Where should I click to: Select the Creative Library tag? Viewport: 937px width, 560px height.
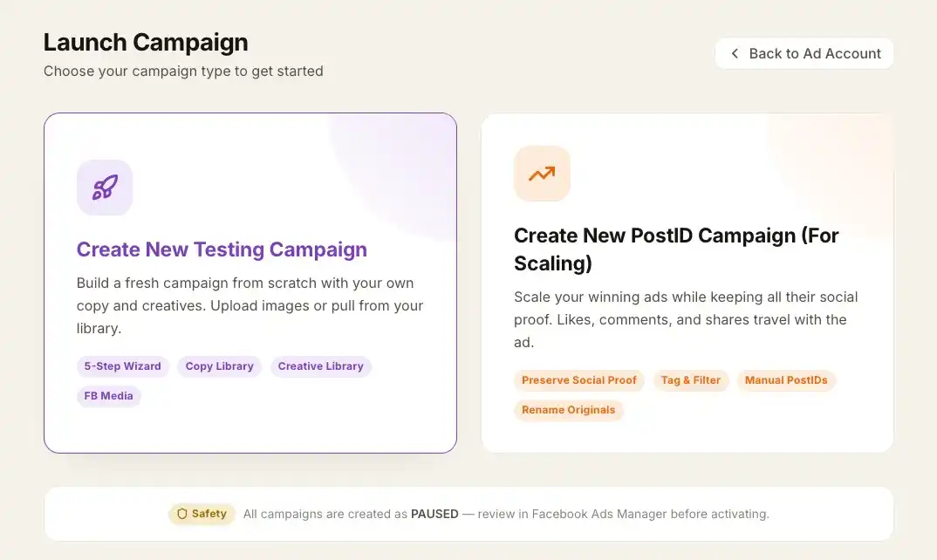(320, 366)
